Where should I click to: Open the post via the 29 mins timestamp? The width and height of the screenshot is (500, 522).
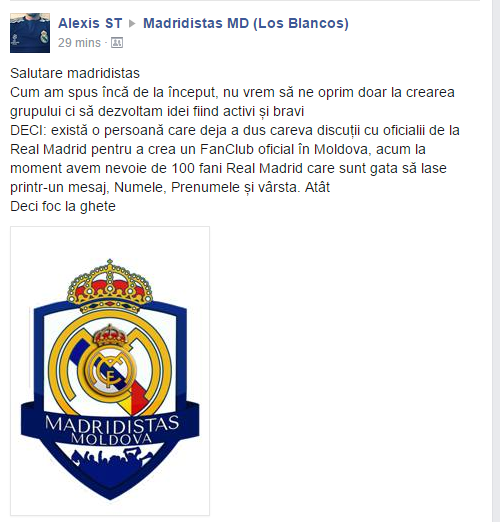coord(79,43)
